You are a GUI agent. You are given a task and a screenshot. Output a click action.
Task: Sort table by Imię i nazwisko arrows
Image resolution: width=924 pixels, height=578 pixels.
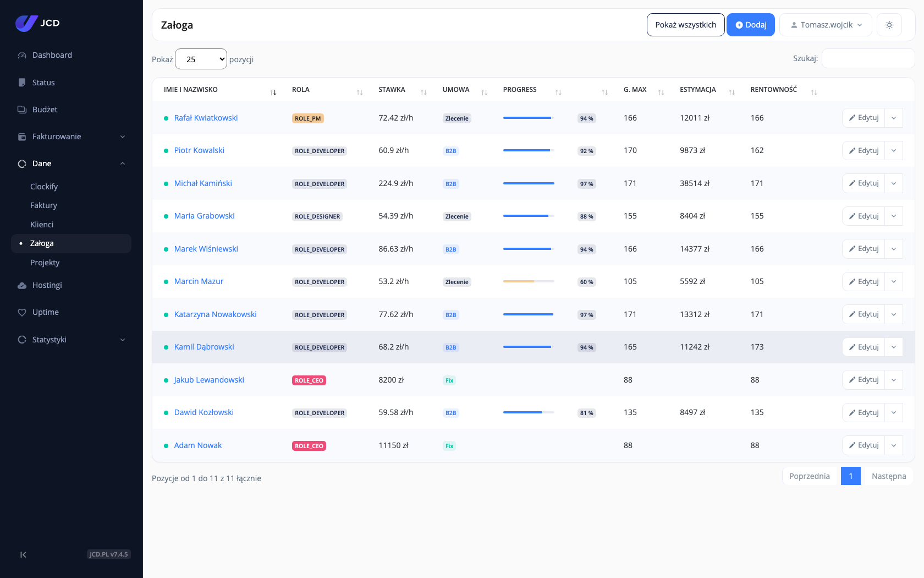273,92
